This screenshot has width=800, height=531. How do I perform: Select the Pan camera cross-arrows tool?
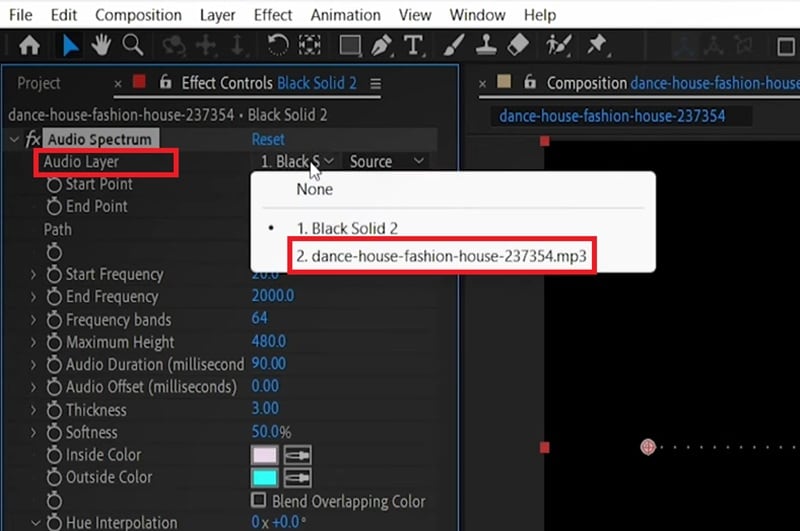click(x=206, y=46)
